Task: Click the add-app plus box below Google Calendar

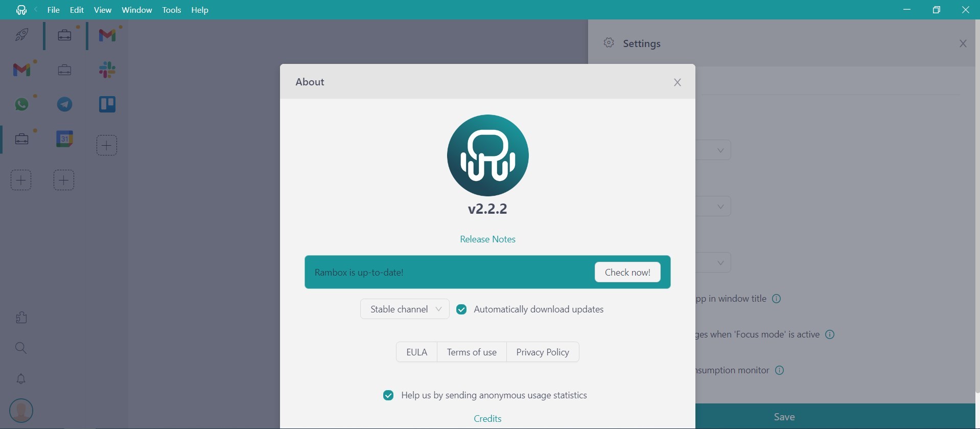Action: coord(64,180)
